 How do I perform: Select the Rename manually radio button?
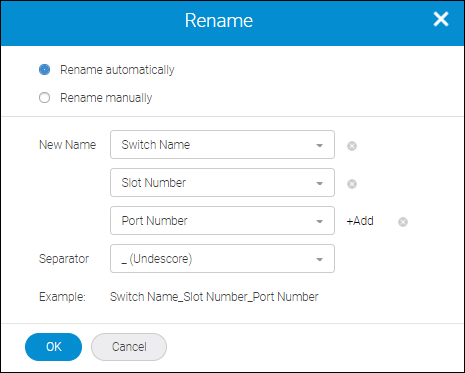point(44,98)
